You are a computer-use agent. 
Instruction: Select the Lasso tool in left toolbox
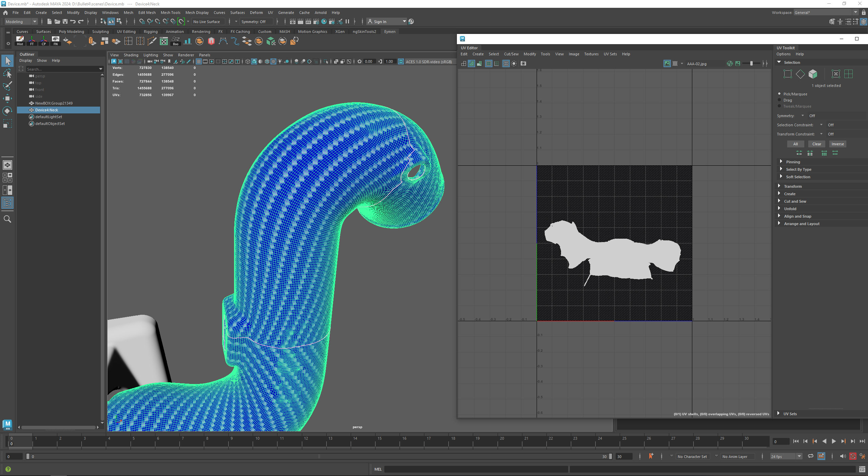7,73
